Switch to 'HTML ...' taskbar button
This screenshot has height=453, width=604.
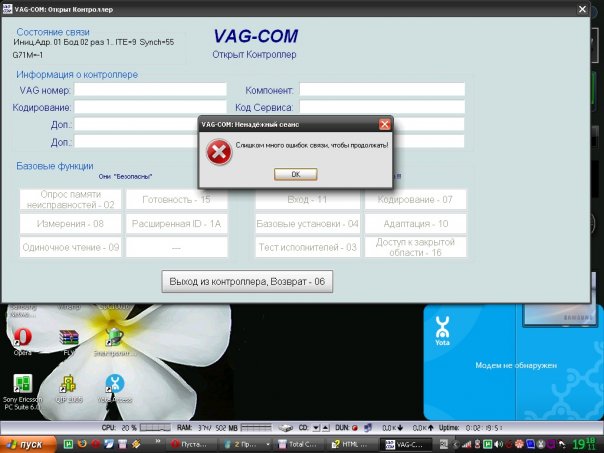(350, 444)
